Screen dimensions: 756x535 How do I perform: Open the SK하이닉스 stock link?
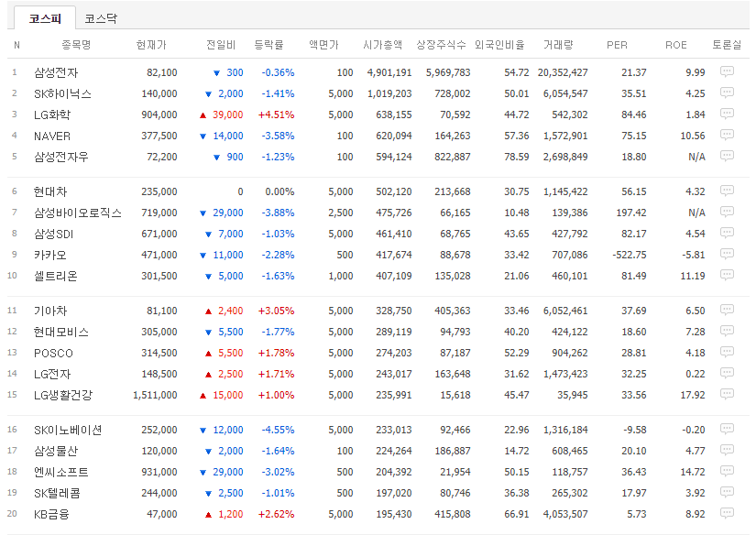[62, 94]
